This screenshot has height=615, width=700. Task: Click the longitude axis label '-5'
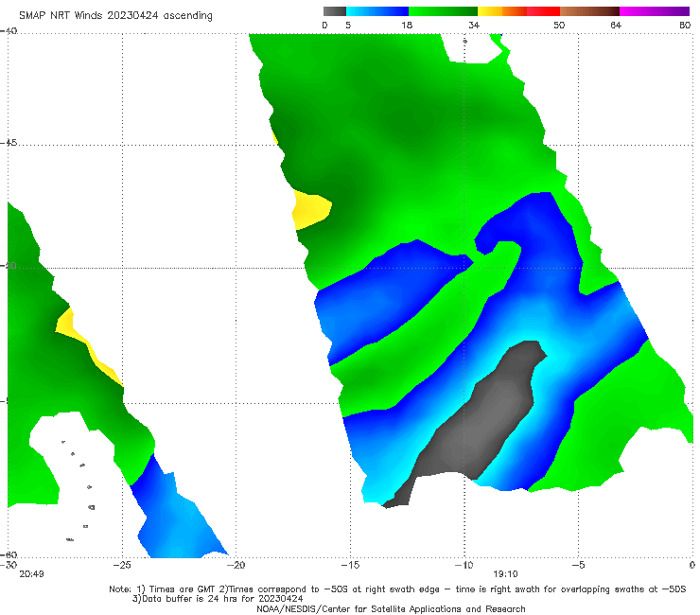click(578, 565)
